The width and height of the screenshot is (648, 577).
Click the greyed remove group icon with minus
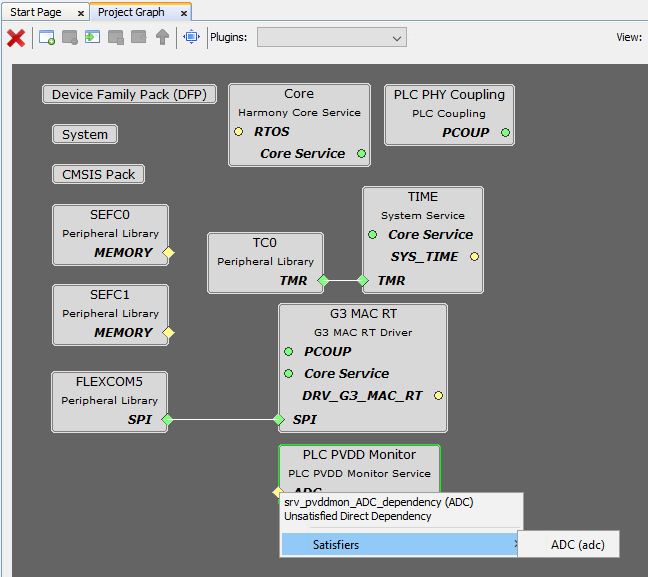pyautogui.click(x=70, y=38)
